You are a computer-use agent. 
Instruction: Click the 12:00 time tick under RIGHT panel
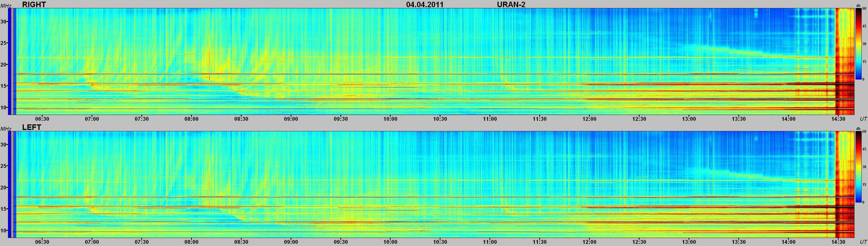click(589, 119)
